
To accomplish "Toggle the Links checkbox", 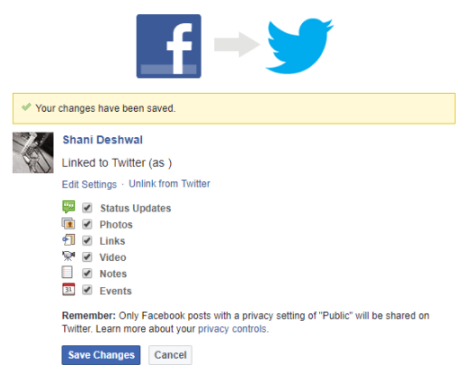I will tap(87, 240).
